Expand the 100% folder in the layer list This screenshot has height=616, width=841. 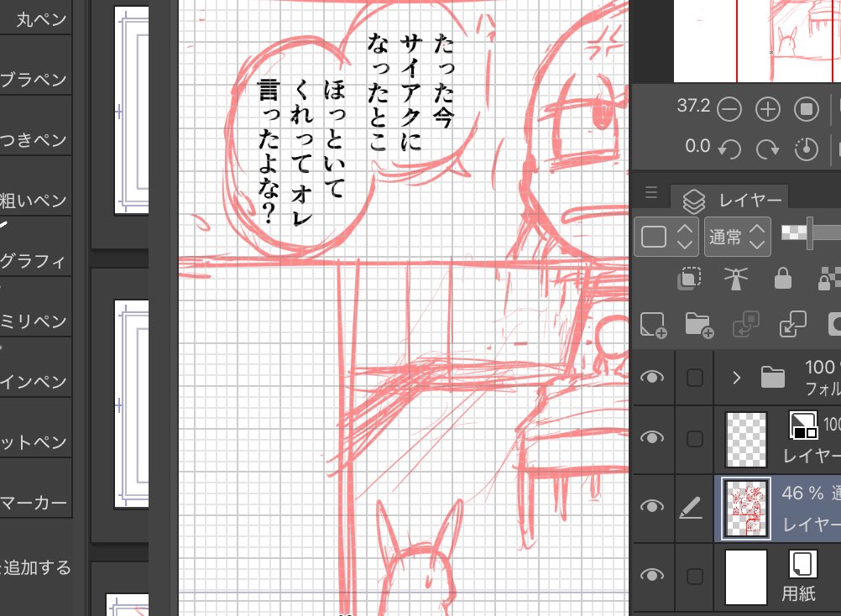click(736, 378)
